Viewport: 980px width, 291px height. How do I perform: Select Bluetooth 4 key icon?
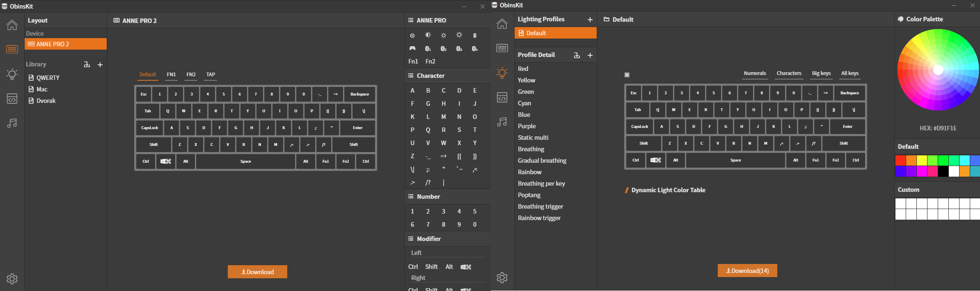[475, 49]
